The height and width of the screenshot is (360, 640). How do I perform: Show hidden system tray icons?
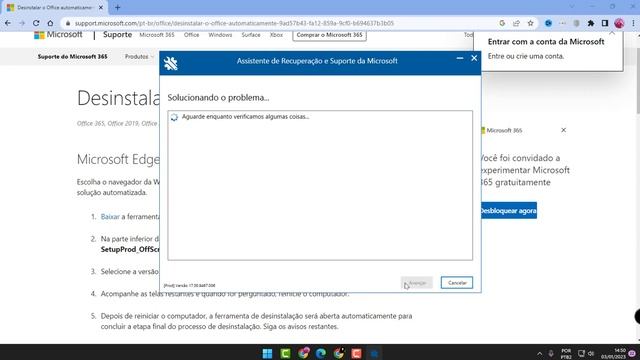[x=540, y=353]
